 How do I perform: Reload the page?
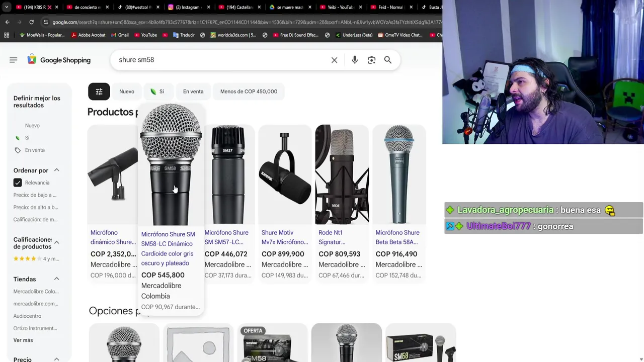click(31, 22)
